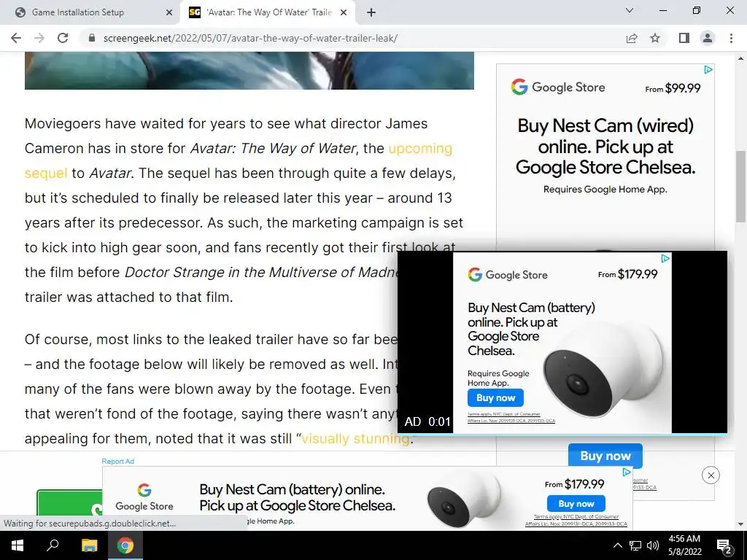
Task: Click AdChoices icon in bottom banner
Action: (x=627, y=472)
